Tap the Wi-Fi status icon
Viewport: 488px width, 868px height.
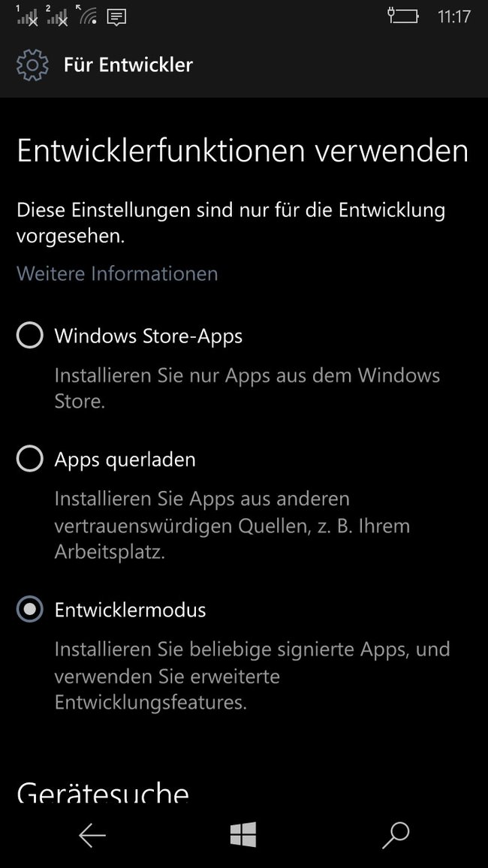[87, 15]
